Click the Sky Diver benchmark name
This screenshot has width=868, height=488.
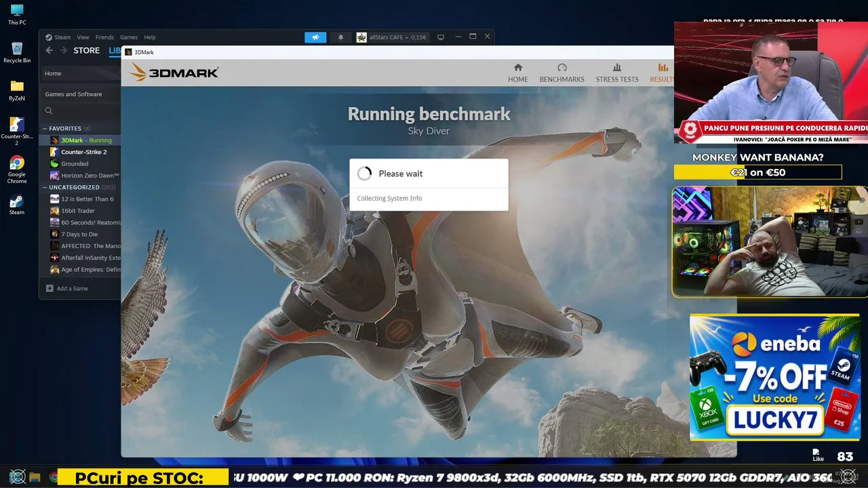tap(429, 131)
